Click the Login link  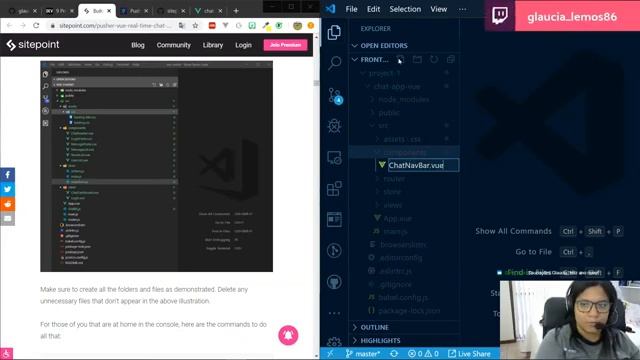click(243, 45)
